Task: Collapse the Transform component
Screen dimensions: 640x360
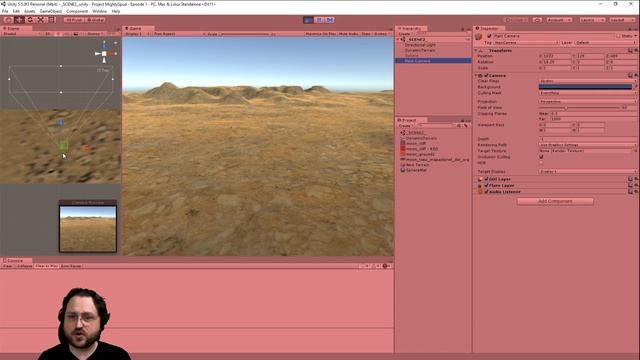Action: [476, 51]
